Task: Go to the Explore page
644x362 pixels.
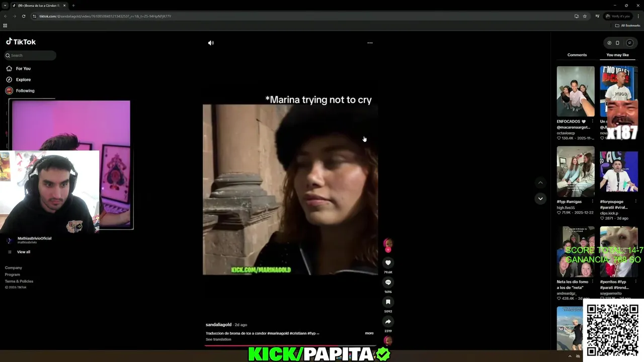Action: (23, 79)
